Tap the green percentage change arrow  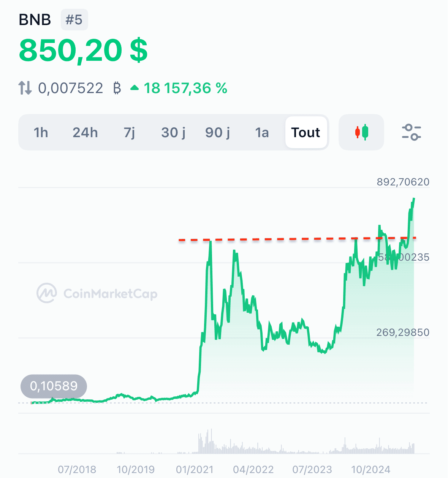(135, 88)
